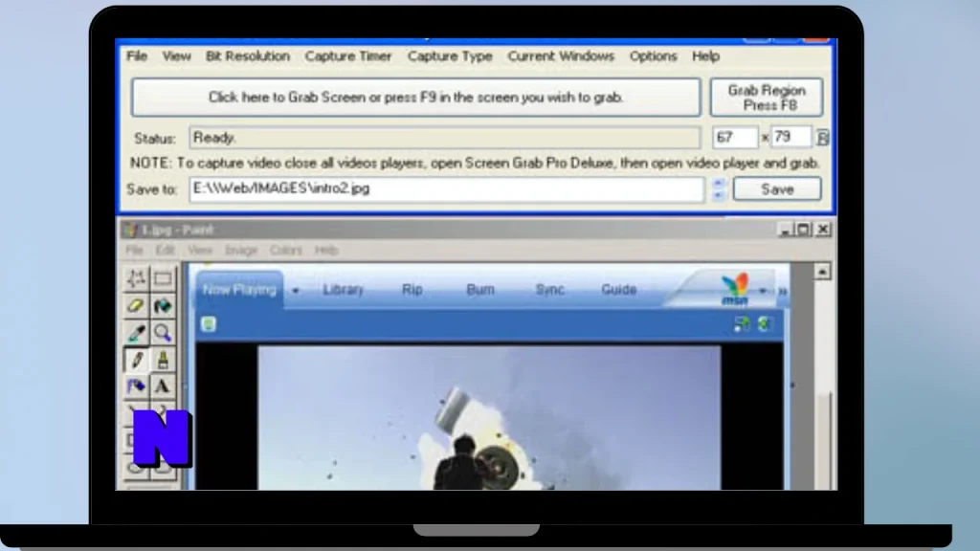Screen dimensions: 980x551
Task: Select the Airbrush spray tool in Paint
Action: click(136, 386)
